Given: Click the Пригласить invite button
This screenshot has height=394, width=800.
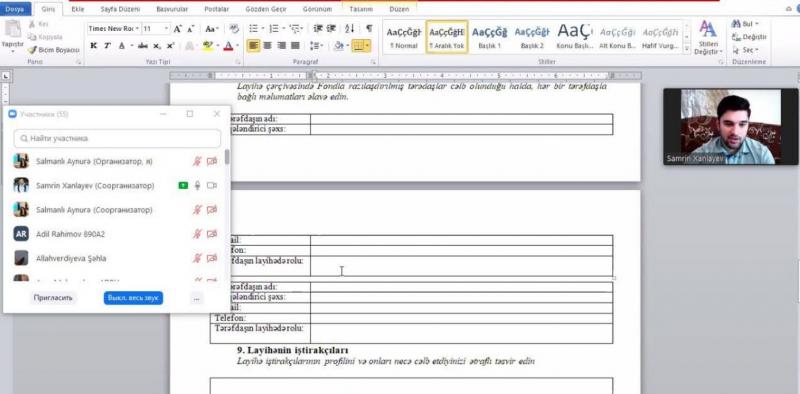Looking at the screenshot, I should (53, 298).
